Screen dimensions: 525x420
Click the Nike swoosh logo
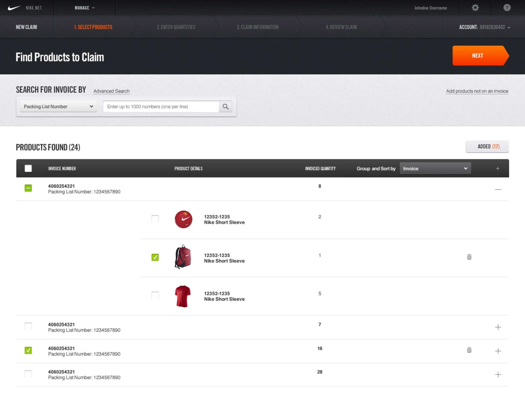coord(14,8)
